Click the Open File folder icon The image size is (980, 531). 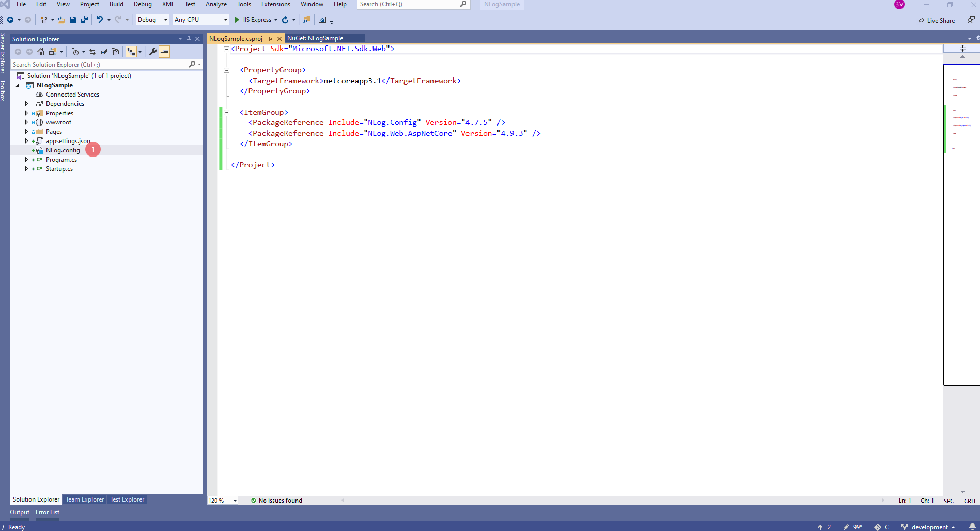point(61,20)
